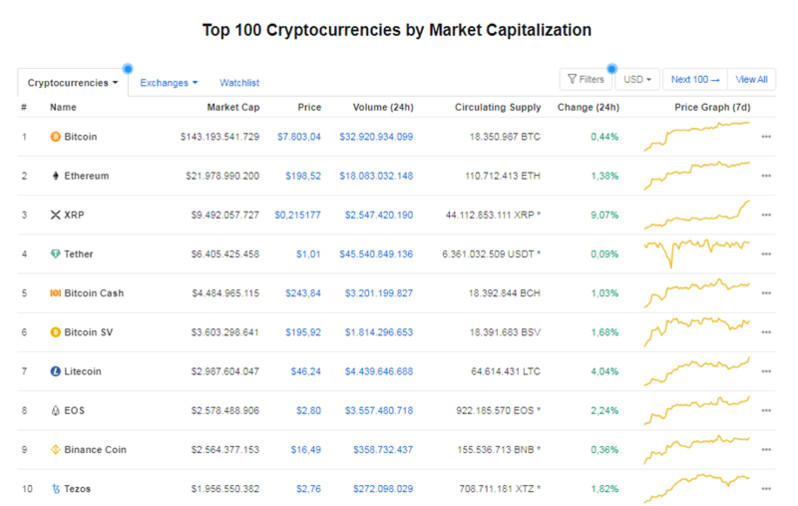Open the three-dot menu for Tezos row
This screenshot has width=798, height=506.
766,489
